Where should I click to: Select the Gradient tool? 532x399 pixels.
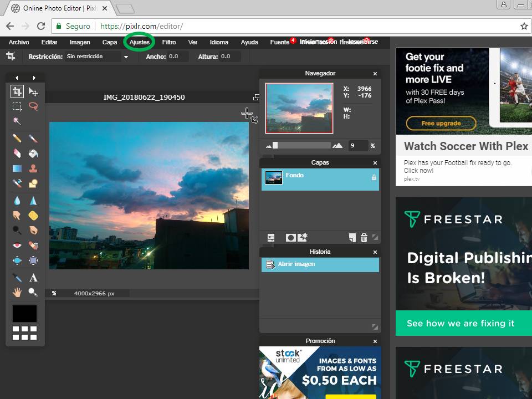pos(17,168)
